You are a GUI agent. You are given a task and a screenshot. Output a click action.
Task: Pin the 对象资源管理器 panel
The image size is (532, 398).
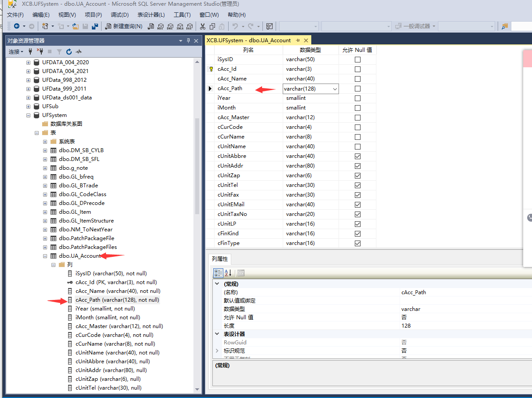click(x=189, y=40)
